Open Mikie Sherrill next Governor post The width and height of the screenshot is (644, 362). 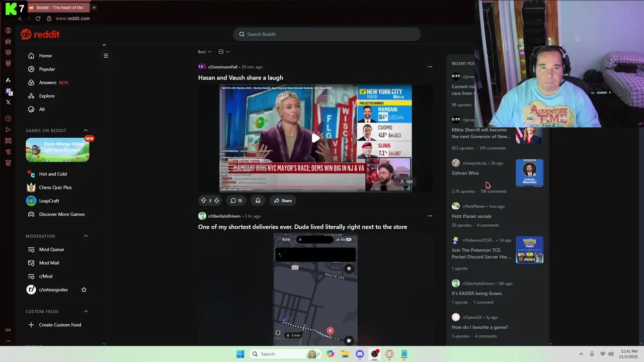pos(481,133)
